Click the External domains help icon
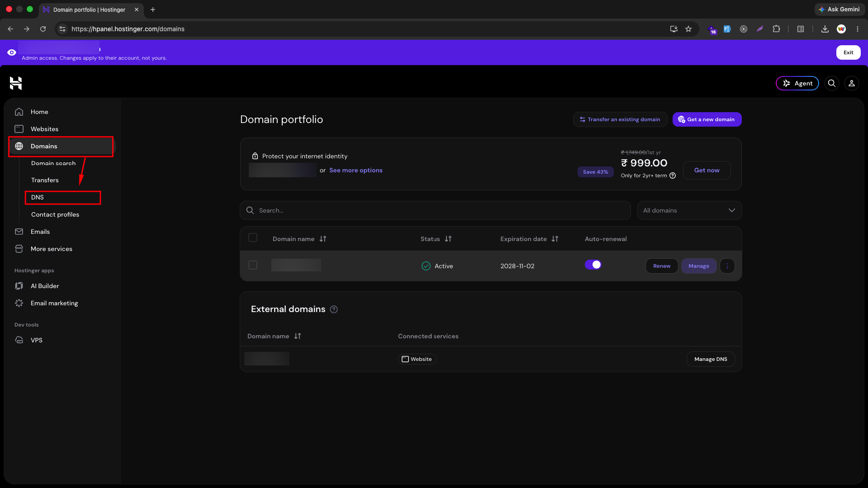 click(334, 309)
